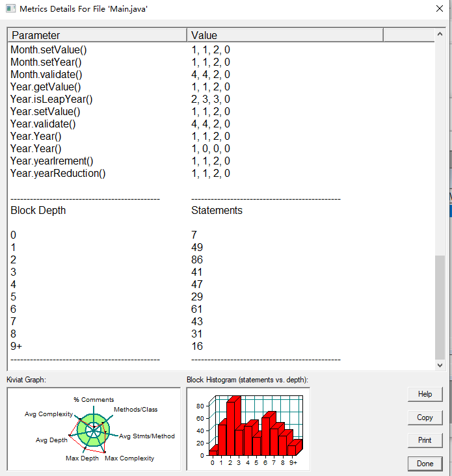Click the statements value 43
Viewport: 452px width, 476px height.
pos(197,321)
